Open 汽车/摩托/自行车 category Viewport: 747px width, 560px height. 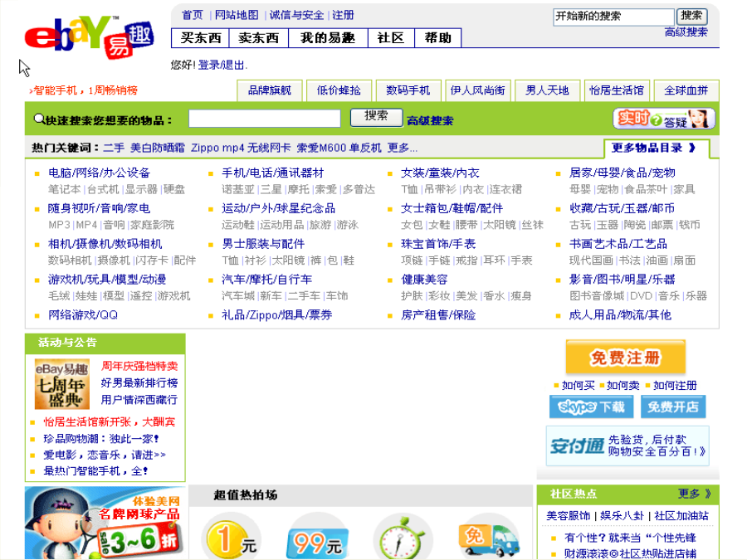pyautogui.click(x=266, y=280)
